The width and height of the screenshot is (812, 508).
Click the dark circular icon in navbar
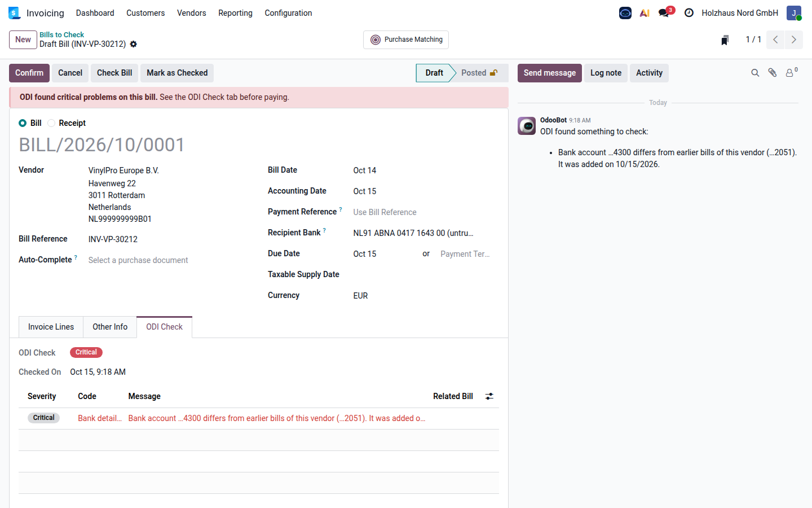pyautogui.click(x=625, y=13)
